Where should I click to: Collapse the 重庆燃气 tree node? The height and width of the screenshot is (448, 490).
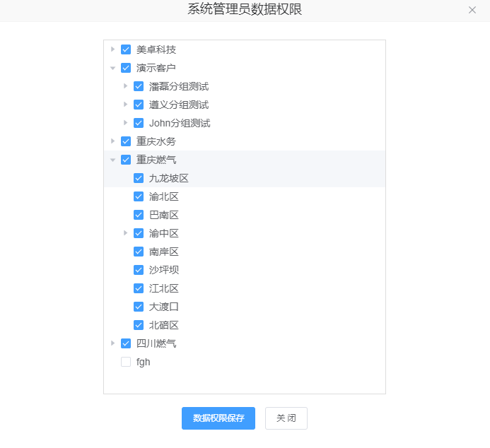(112, 160)
